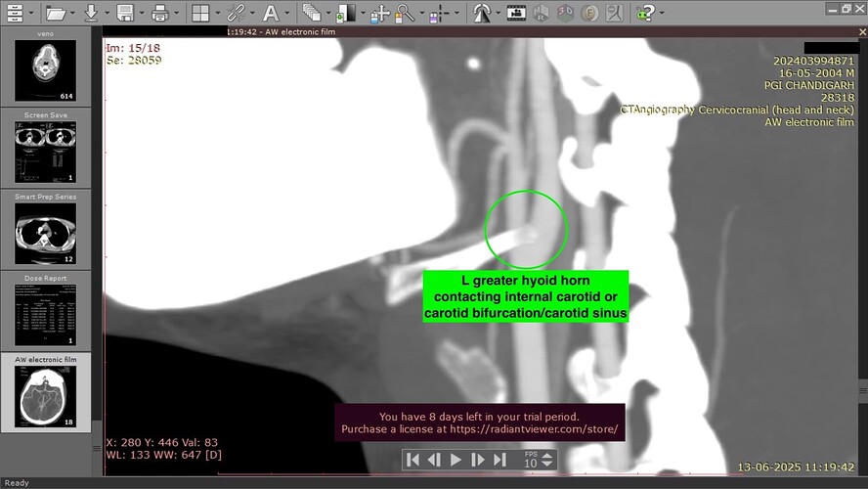The image size is (868, 489).
Task: Select the window level adjustment tool
Action: pos(347,13)
